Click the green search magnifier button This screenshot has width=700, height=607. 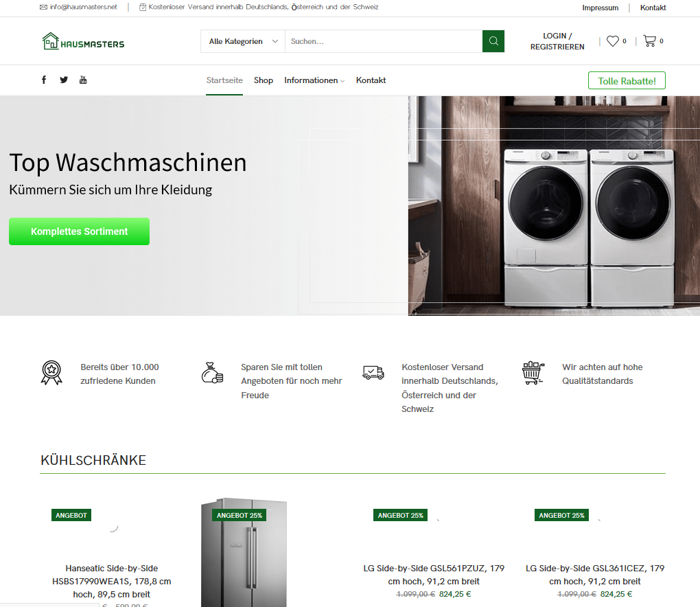click(493, 41)
